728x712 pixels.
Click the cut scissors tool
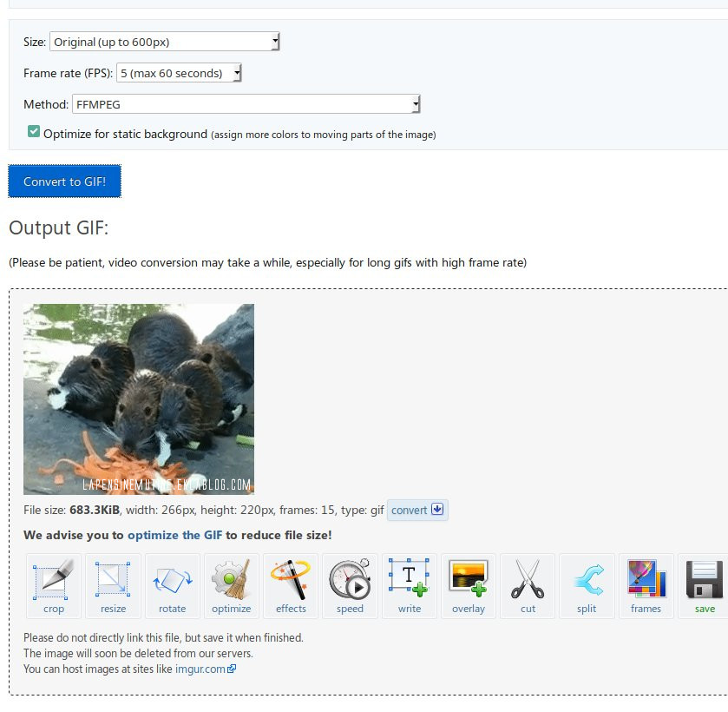(528, 585)
